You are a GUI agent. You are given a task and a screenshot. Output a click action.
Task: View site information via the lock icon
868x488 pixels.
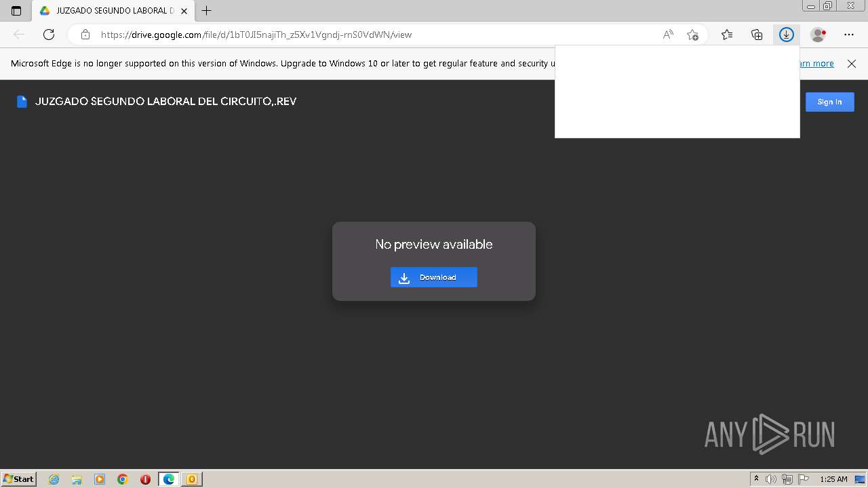85,35
